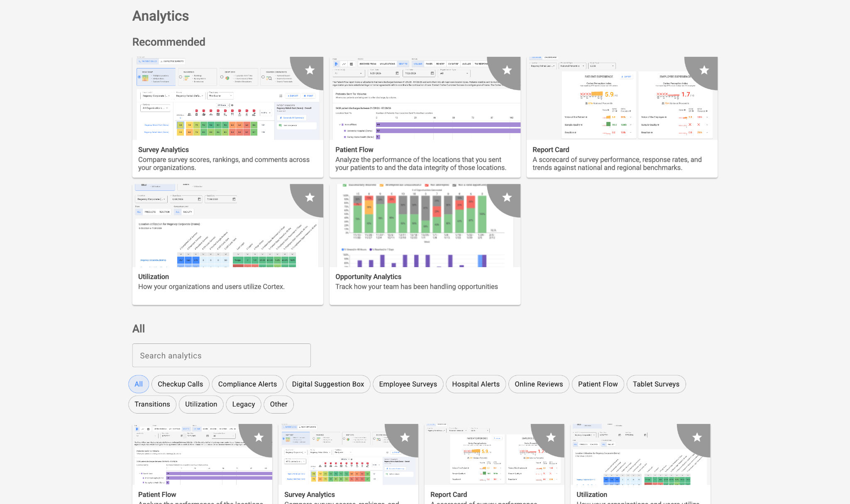This screenshot has width=850, height=504.
Task: Favorite the recommended Patient Flow card
Action: 507,70
